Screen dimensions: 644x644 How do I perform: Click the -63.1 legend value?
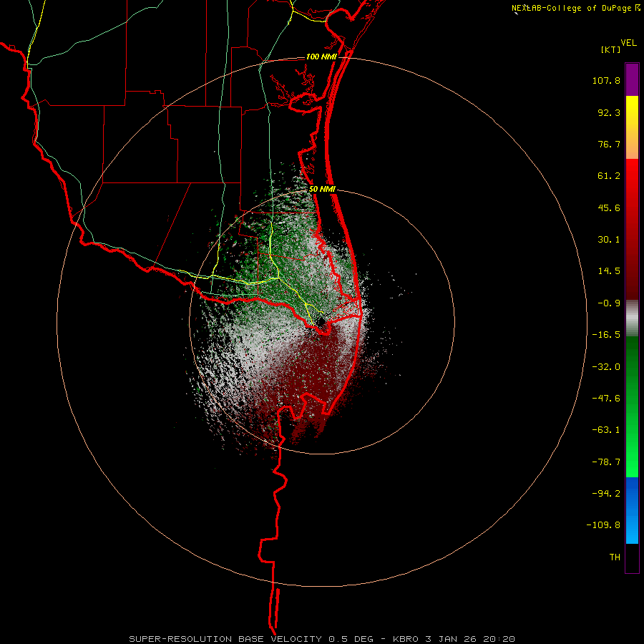(x=606, y=430)
